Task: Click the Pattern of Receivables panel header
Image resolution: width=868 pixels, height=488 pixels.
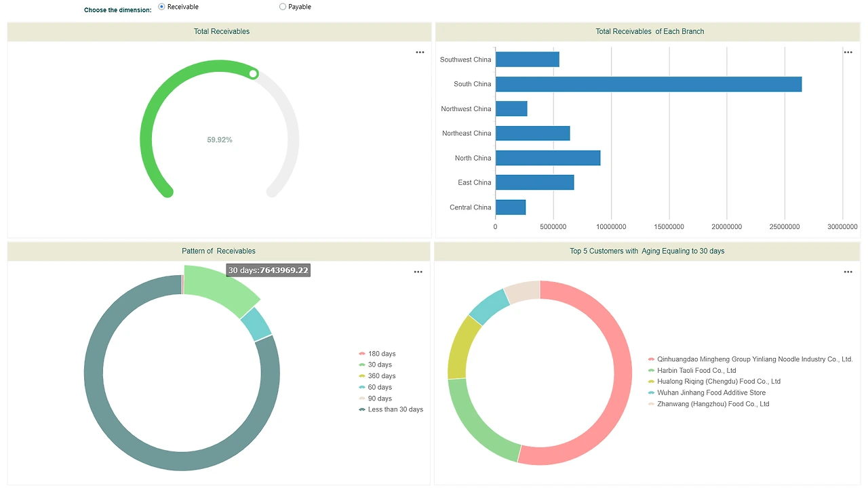Action: tap(218, 251)
